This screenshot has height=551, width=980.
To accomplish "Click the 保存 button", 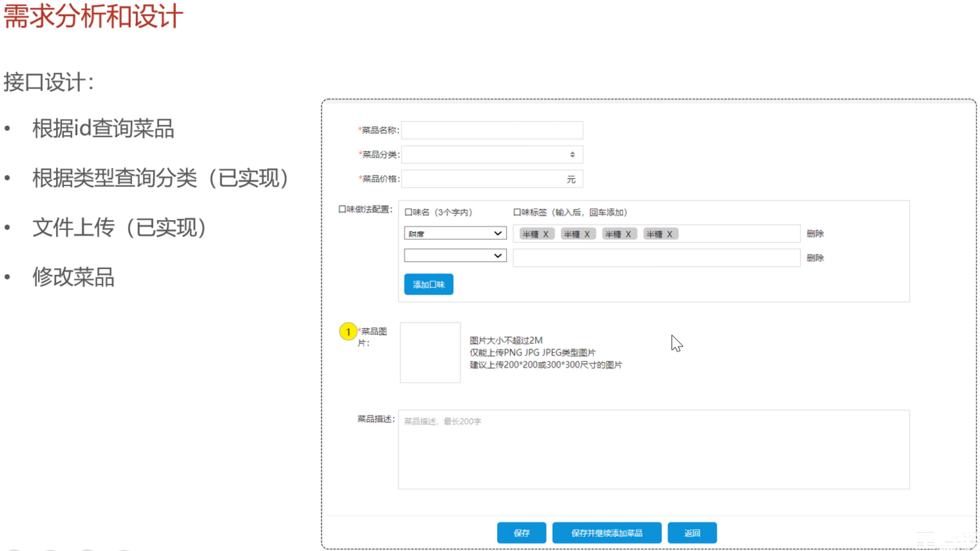I will click(x=521, y=533).
